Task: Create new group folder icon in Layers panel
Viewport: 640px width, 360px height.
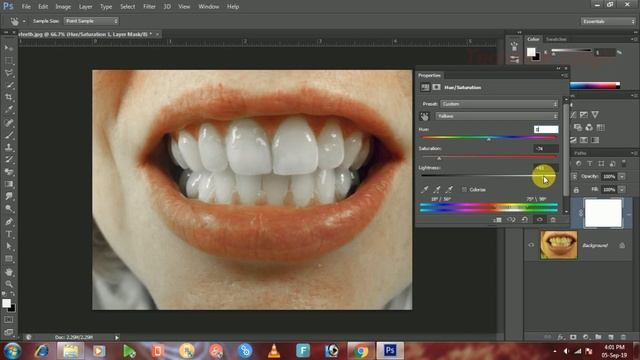Action: point(598,337)
